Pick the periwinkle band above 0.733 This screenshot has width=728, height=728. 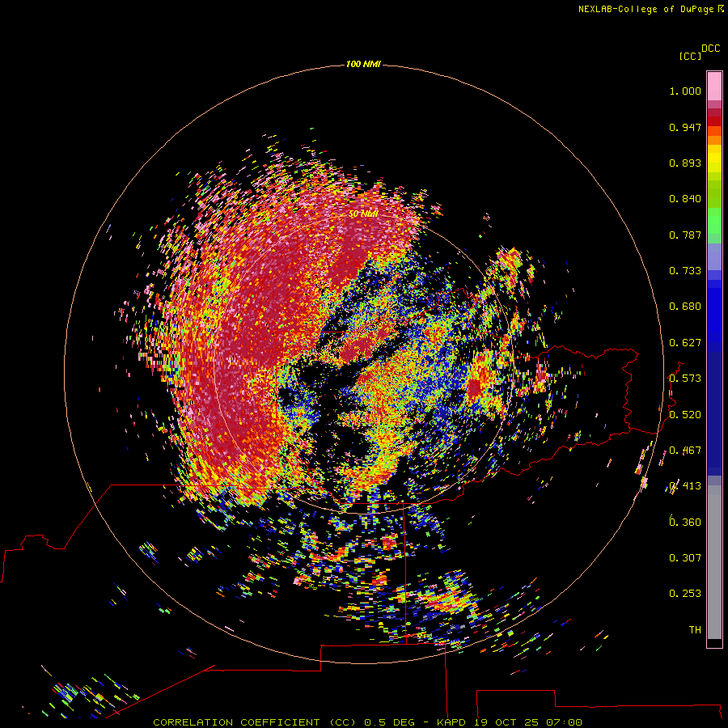pos(714,257)
